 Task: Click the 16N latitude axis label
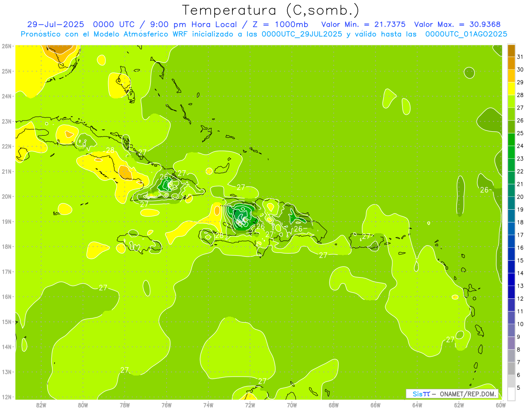(x=6, y=297)
